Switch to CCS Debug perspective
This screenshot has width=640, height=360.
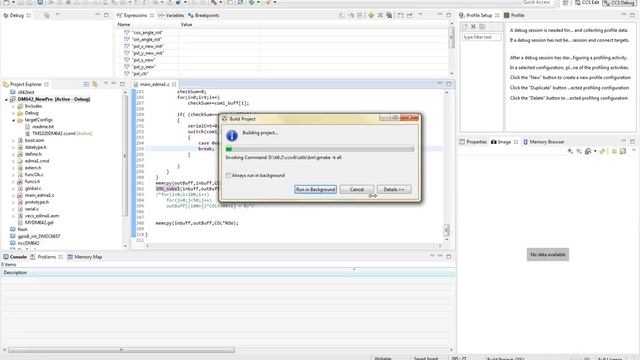coord(619,3)
